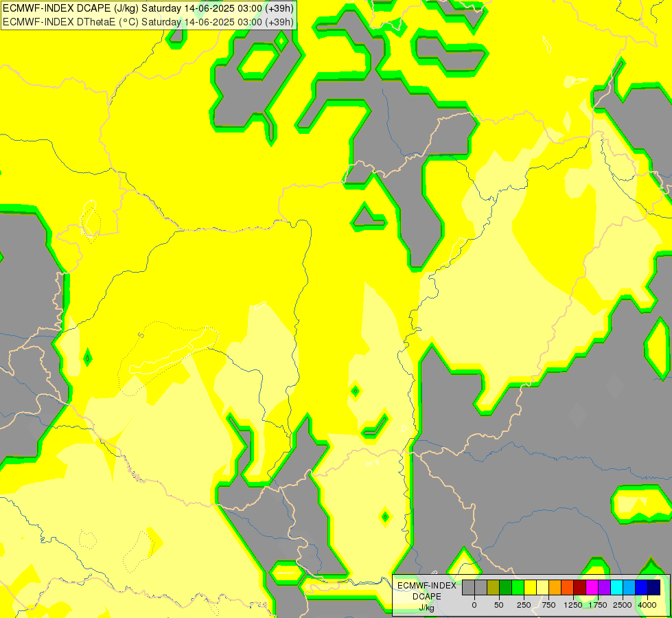Click the legend value label 750
This screenshot has width=672, height=618.
click(x=548, y=605)
